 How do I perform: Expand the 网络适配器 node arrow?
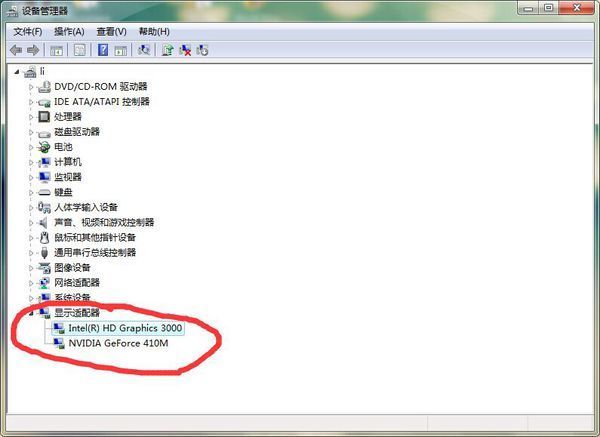tap(31, 283)
